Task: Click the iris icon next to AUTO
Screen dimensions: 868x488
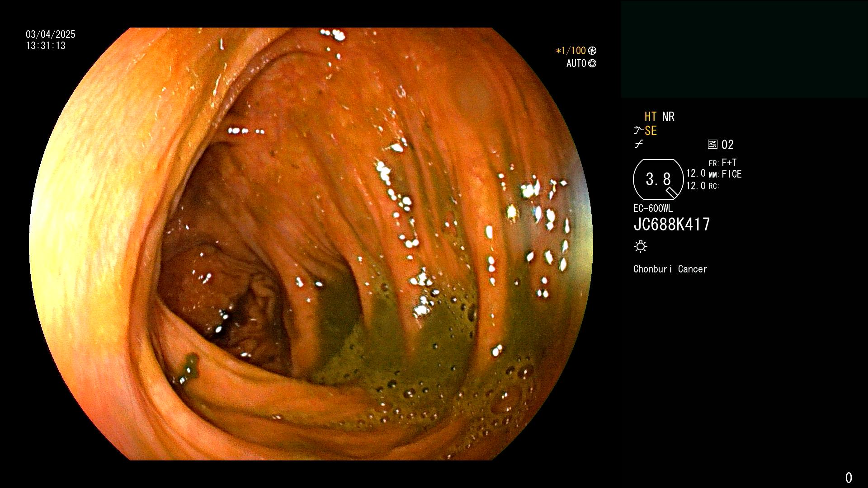Action: (592, 63)
